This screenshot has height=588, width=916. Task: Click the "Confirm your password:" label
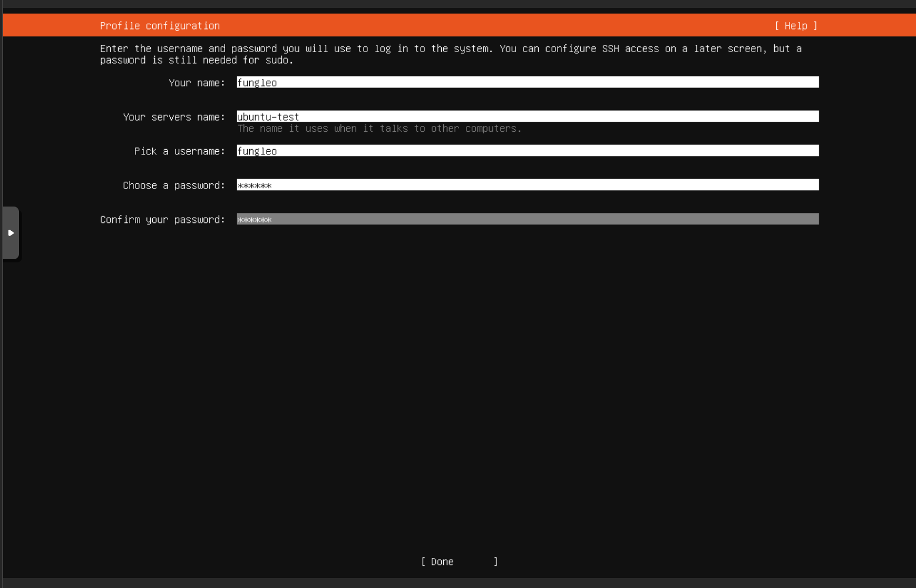click(163, 220)
